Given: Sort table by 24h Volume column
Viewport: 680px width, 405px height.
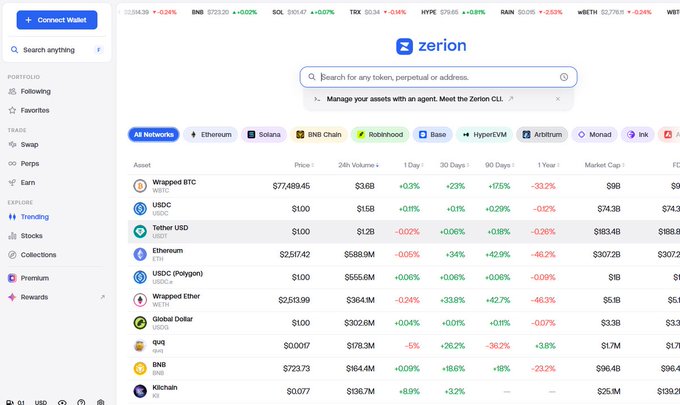Looking at the screenshot, I should click(x=358, y=165).
